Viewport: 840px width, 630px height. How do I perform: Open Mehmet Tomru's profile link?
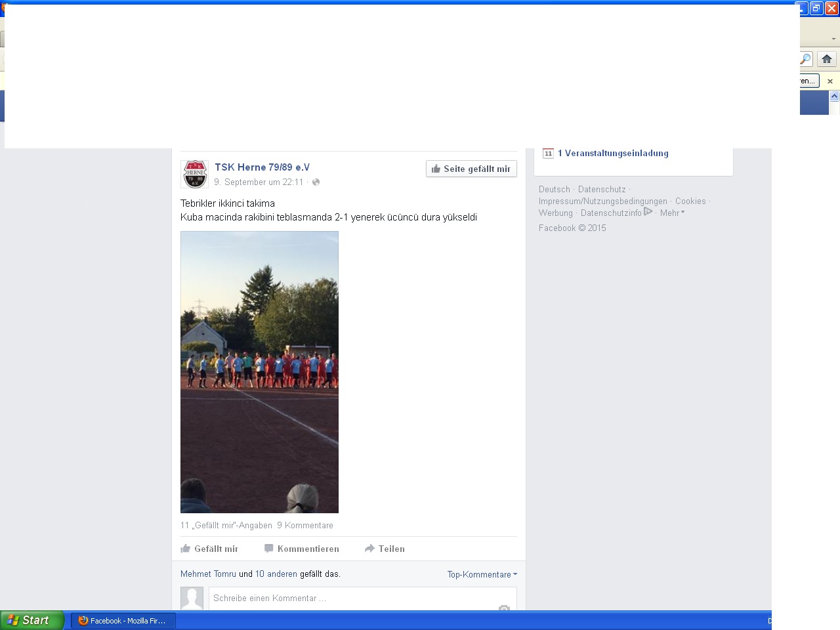pos(208,574)
